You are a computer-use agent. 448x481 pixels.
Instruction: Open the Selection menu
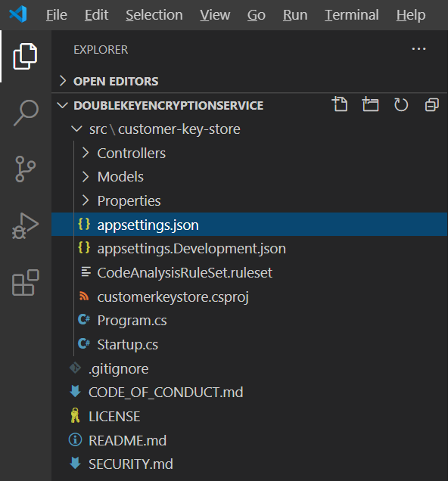(154, 14)
